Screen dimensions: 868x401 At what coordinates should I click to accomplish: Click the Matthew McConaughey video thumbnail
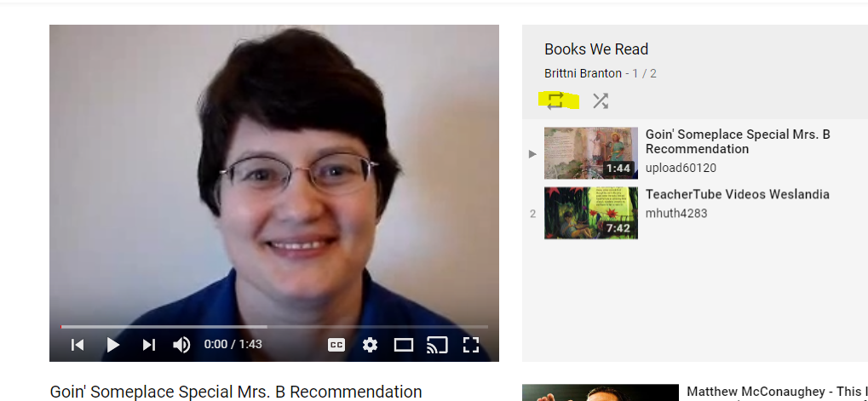[600, 392]
